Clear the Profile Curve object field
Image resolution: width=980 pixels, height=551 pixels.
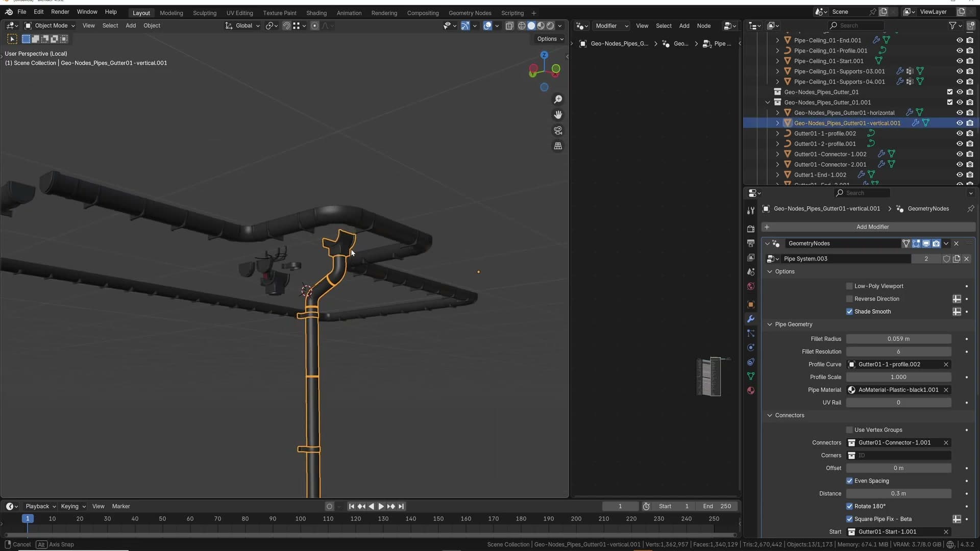(946, 364)
